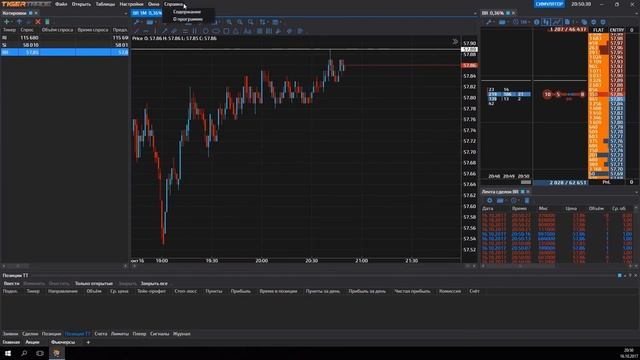Toggle the line graph icon in the order book toolbar
Screen dimensions: 640x360
pos(557,22)
